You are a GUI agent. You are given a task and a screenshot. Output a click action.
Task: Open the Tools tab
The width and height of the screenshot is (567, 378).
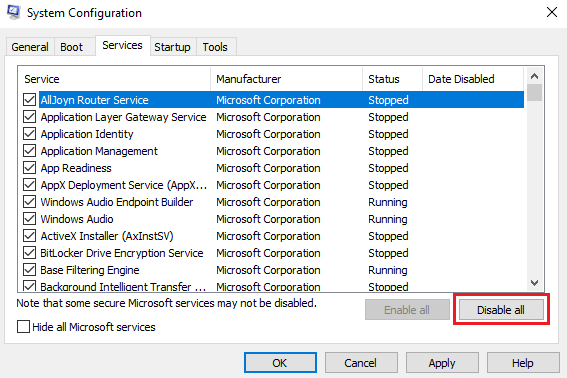pos(215,47)
